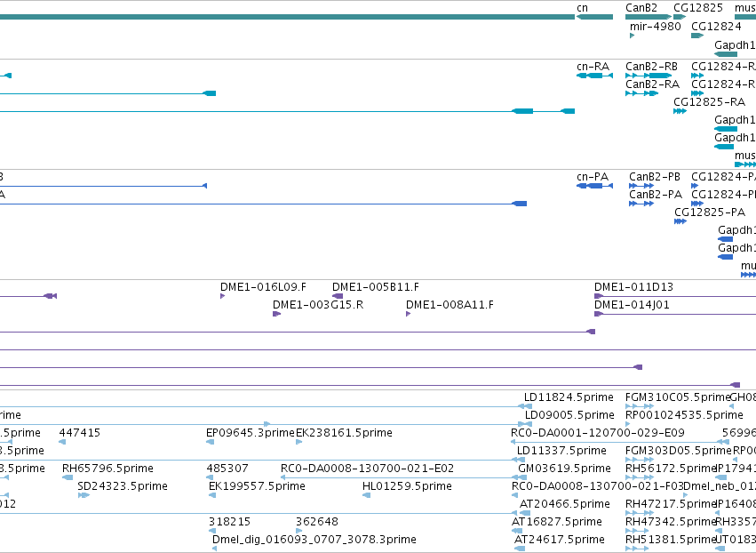Click the FGM303D05.5prime EST label

point(679,451)
